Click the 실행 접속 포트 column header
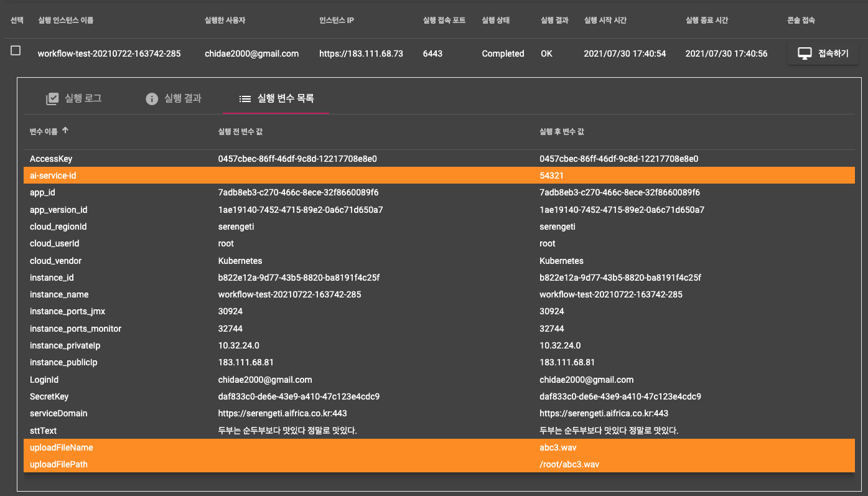868x496 pixels. coord(444,21)
